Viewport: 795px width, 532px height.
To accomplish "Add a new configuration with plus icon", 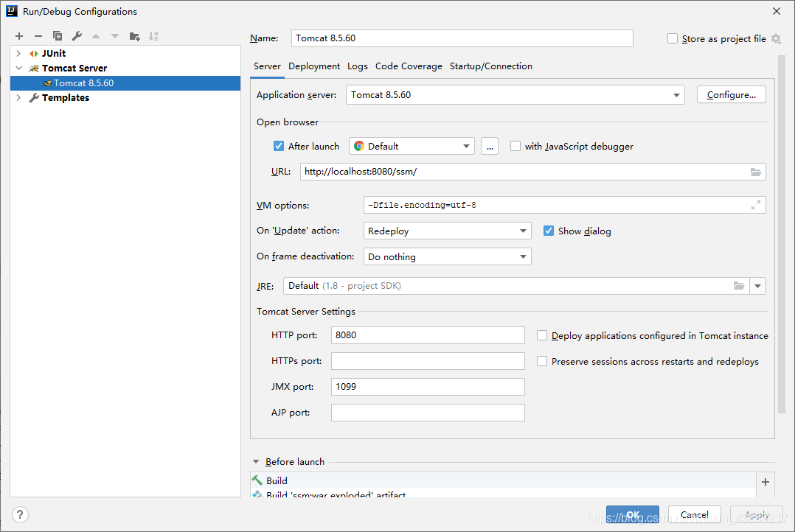I will pos(19,36).
